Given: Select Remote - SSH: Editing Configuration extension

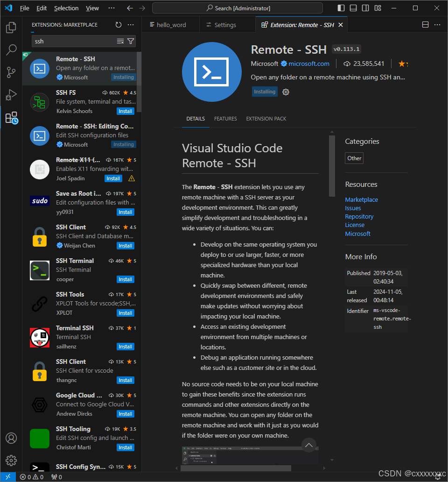Looking at the screenshot, I should click(x=82, y=136).
